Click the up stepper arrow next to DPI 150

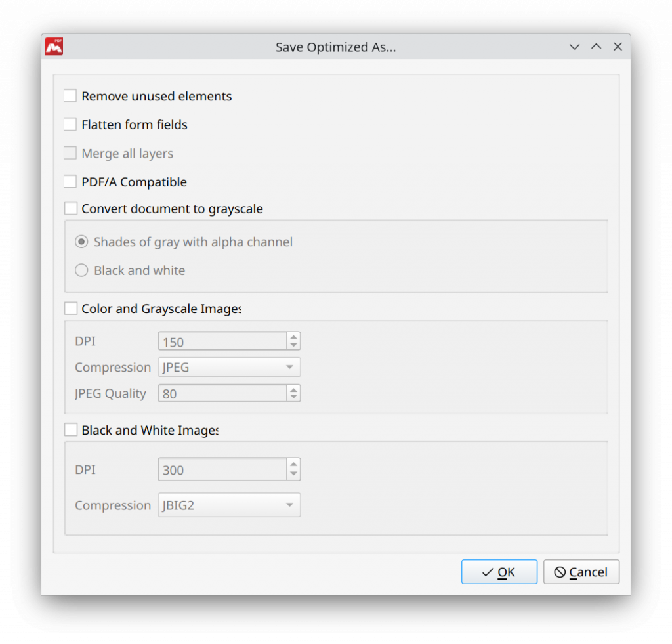(x=294, y=337)
